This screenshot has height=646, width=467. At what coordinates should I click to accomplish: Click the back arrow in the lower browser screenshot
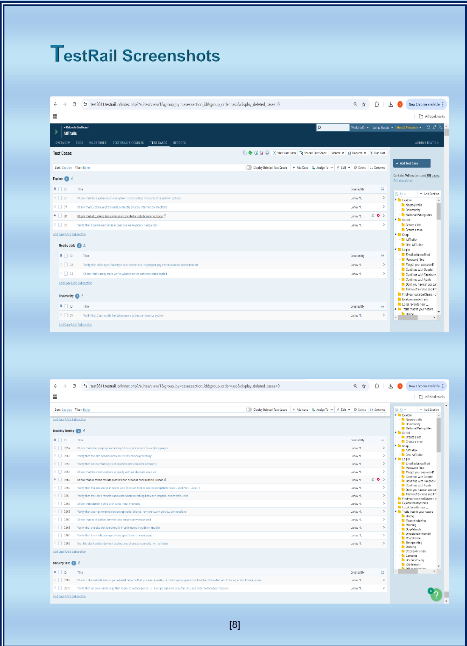(x=56, y=386)
